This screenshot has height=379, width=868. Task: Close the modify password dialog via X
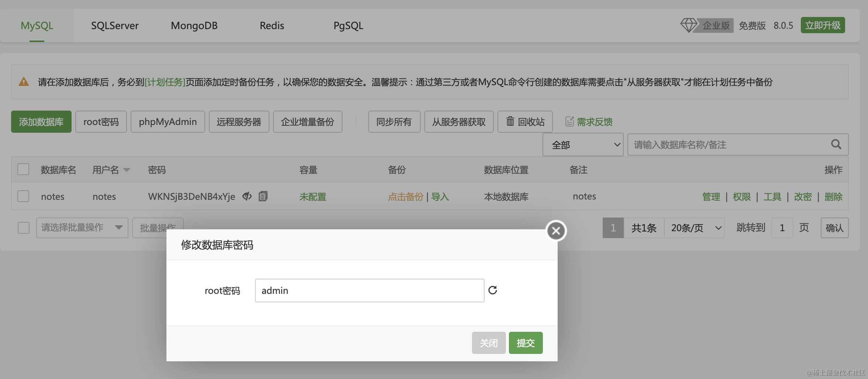click(x=556, y=231)
